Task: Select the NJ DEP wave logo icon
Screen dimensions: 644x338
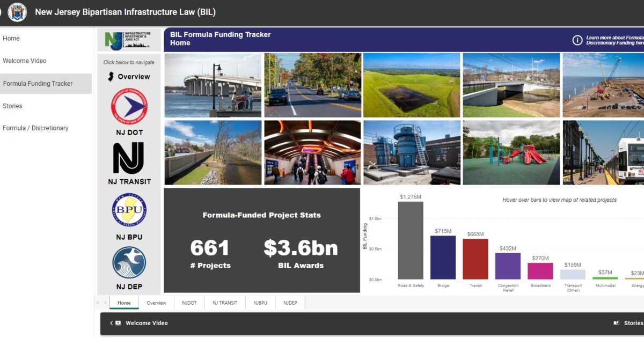Action: click(x=129, y=262)
